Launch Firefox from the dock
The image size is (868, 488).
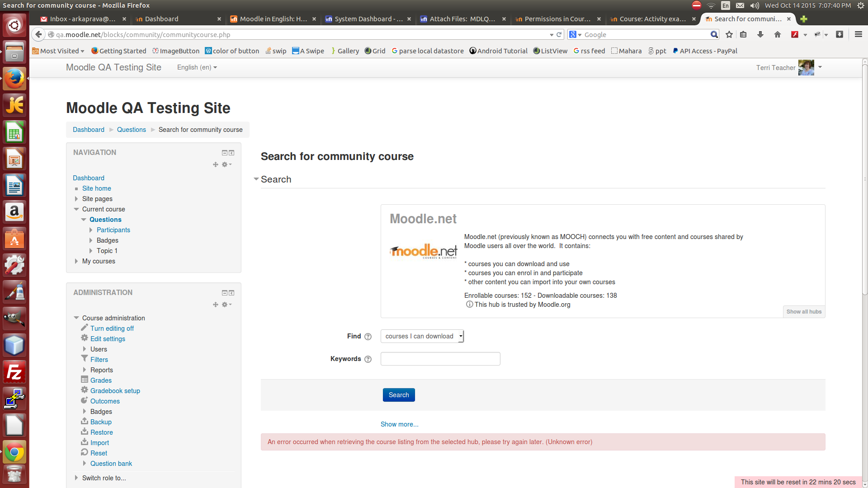(x=14, y=79)
